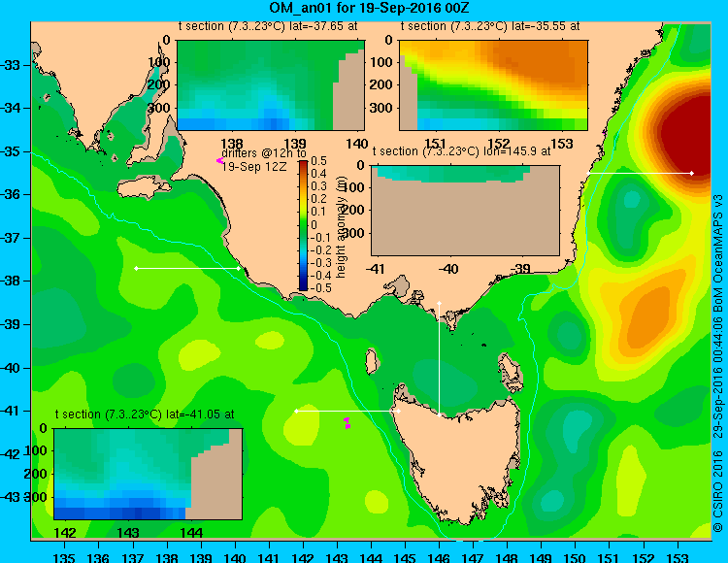Open the lat=-37.65 temperature section inset plot
728x563 pixels.
coord(271,85)
